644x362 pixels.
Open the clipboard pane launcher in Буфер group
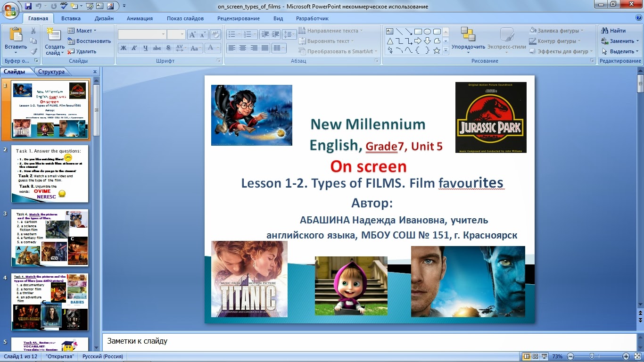coord(36,61)
